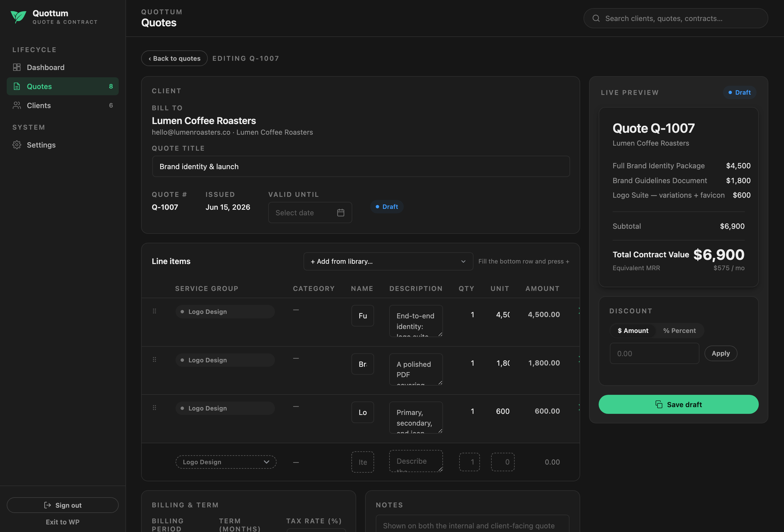Click the Exit to WP link
Screen dimensions: 784x532
[x=63, y=522]
